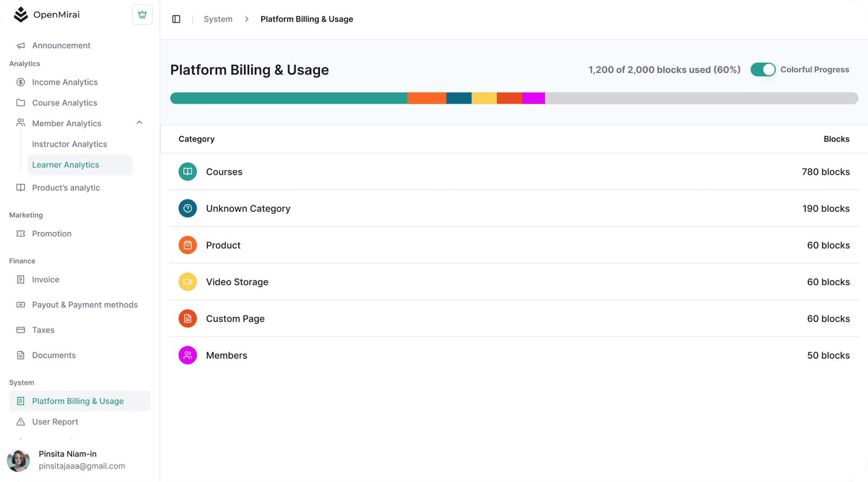The height and width of the screenshot is (482, 868).
Task: Click the Product shopping bag icon
Action: tap(188, 245)
